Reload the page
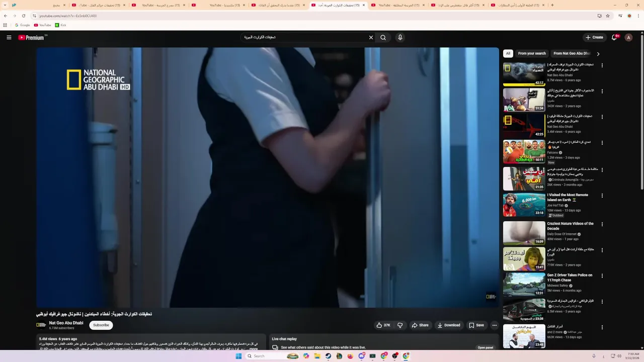Viewport: 644px width, 362px height. point(23,16)
